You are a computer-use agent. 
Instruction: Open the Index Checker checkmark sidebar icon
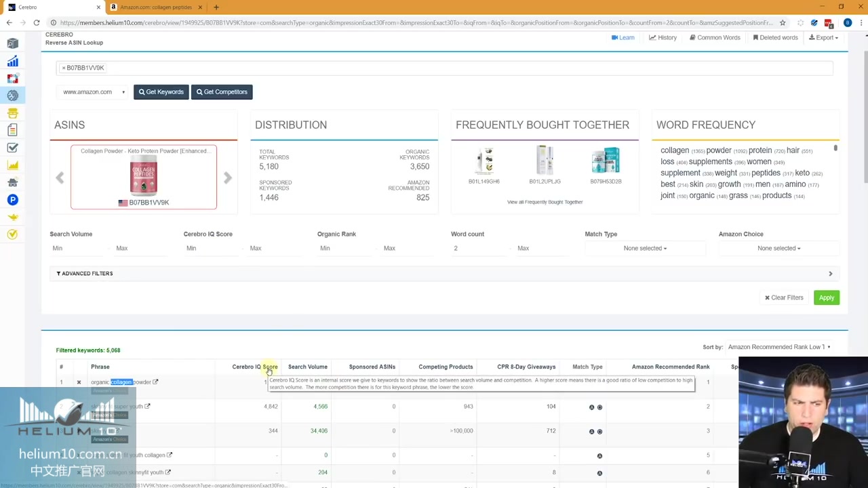12,148
